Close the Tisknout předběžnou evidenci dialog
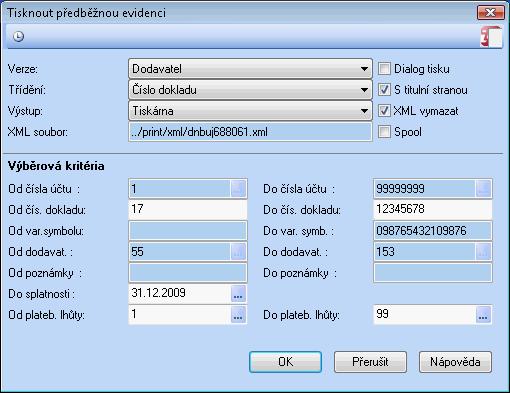510x393 pixels. tap(490, 13)
